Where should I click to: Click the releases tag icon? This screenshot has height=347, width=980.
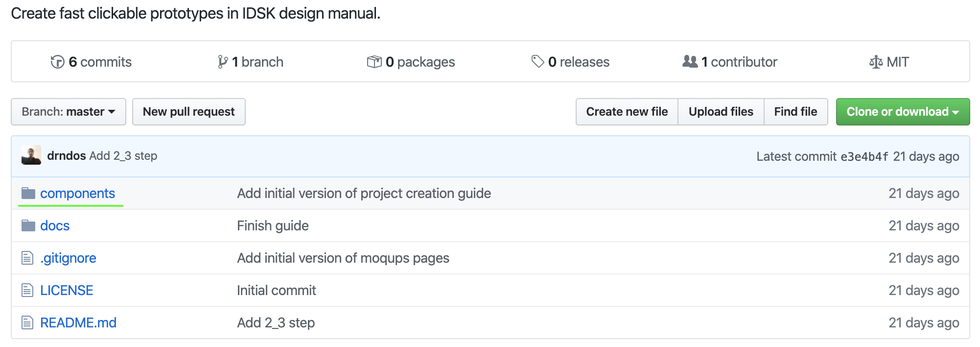point(537,62)
